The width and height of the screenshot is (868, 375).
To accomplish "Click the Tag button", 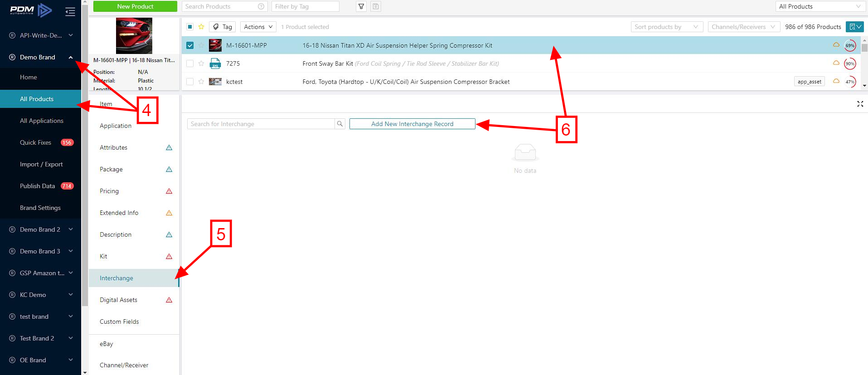I will 222,27.
